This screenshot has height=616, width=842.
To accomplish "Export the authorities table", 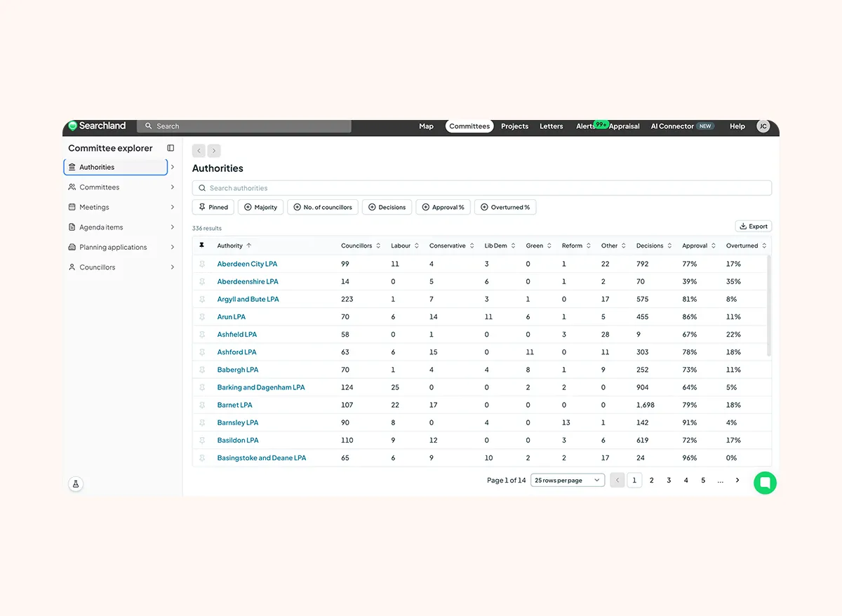I will tap(754, 227).
